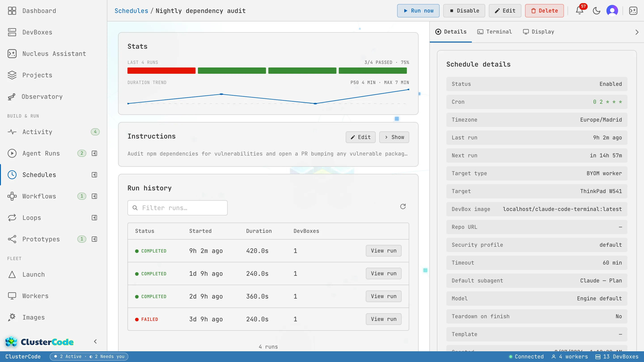
Task: Open Workers page
Action: pos(53,296)
